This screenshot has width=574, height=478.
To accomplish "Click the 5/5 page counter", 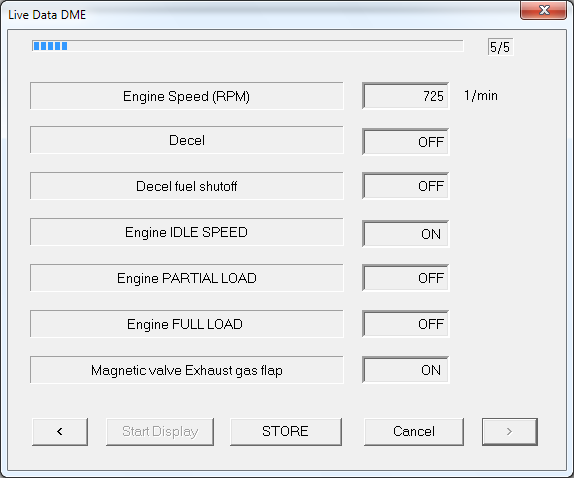I will tap(500, 47).
